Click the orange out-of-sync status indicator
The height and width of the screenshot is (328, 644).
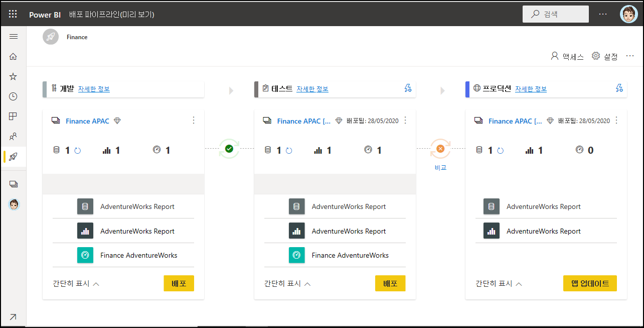point(440,149)
